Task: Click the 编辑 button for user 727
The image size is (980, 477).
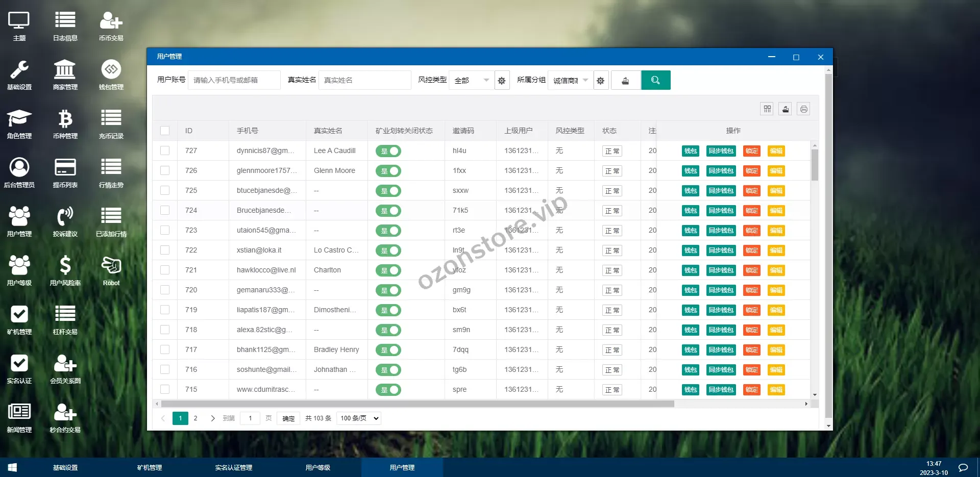Action: click(776, 151)
